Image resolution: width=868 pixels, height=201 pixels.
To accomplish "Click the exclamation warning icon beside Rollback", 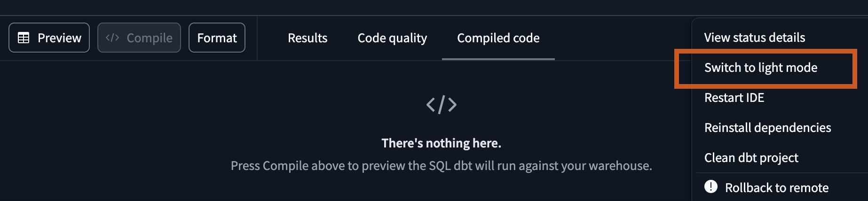I will [x=711, y=187].
